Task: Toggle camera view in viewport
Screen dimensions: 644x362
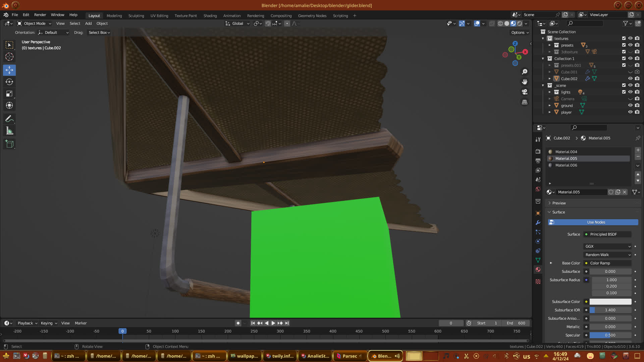Action: pyautogui.click(x=525, y=92)
